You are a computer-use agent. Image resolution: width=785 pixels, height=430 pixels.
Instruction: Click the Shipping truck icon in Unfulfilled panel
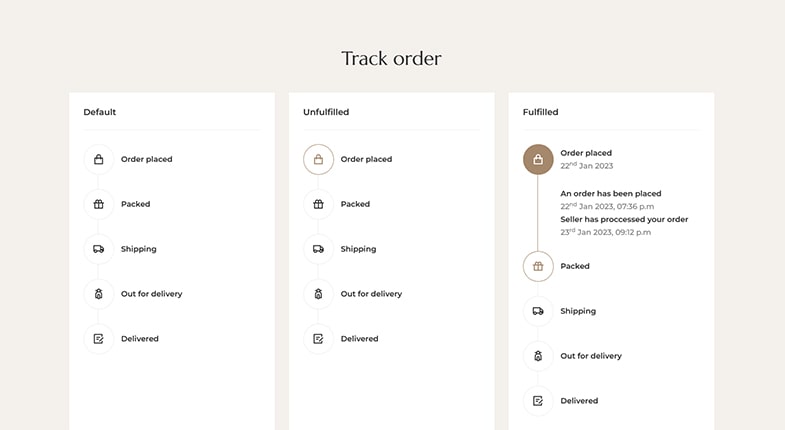point(318,249)
